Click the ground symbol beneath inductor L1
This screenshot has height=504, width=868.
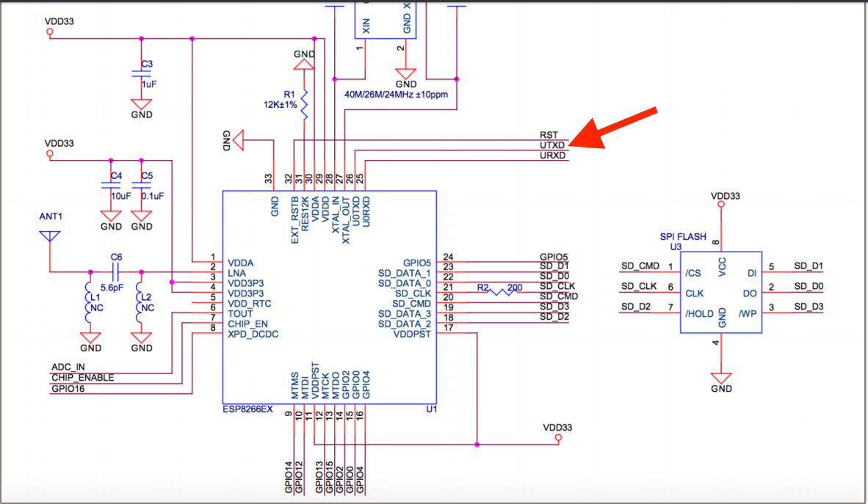tap(90, 337)
